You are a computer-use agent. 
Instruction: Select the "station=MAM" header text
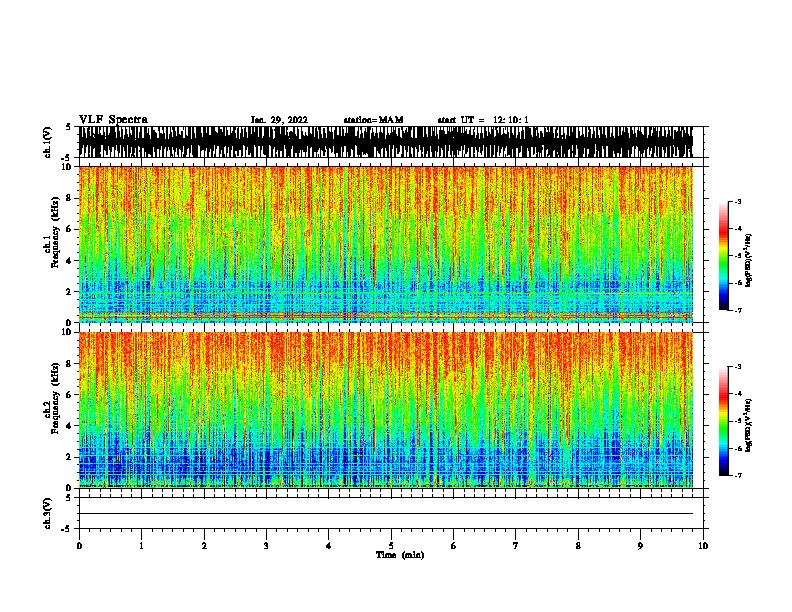click(x=373, y=120)
